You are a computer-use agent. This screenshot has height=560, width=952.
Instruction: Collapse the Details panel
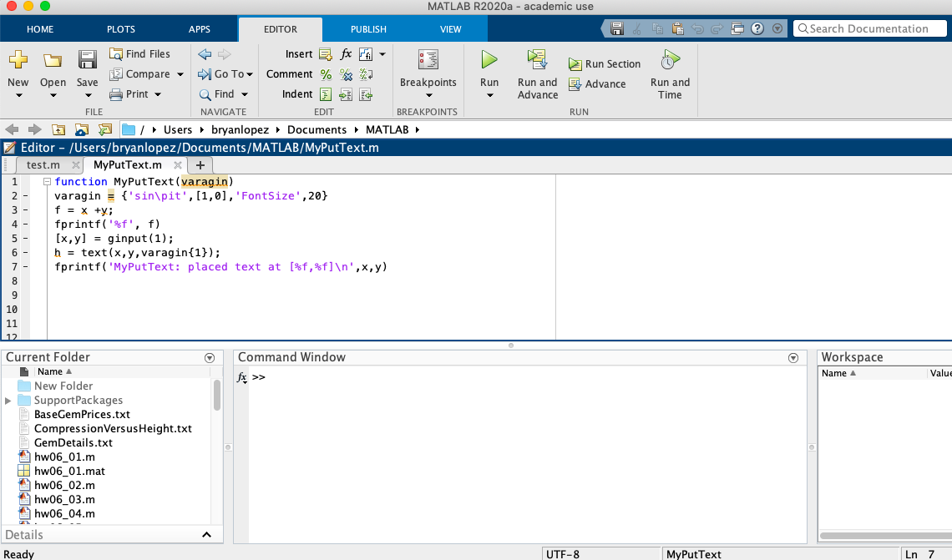click(x=206, y=535)
